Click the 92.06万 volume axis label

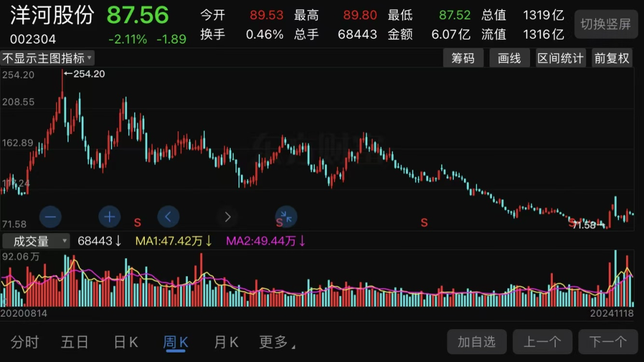tap(21, 257)
